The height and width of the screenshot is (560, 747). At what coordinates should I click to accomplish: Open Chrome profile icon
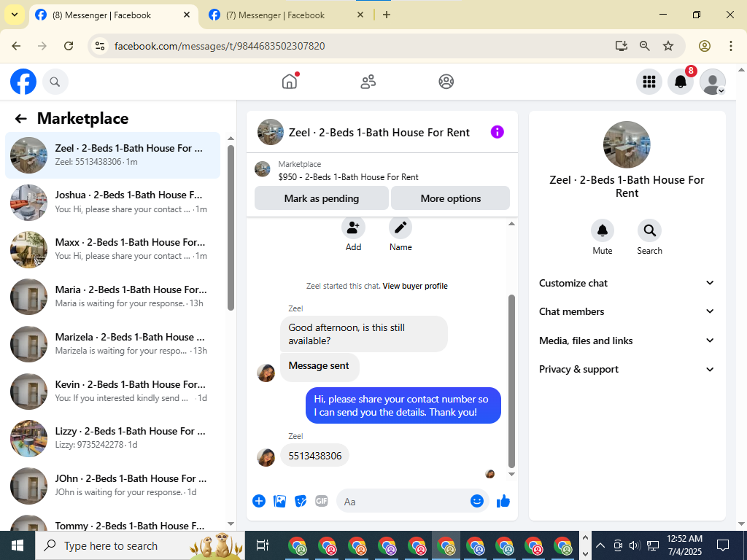click(705, 46)
